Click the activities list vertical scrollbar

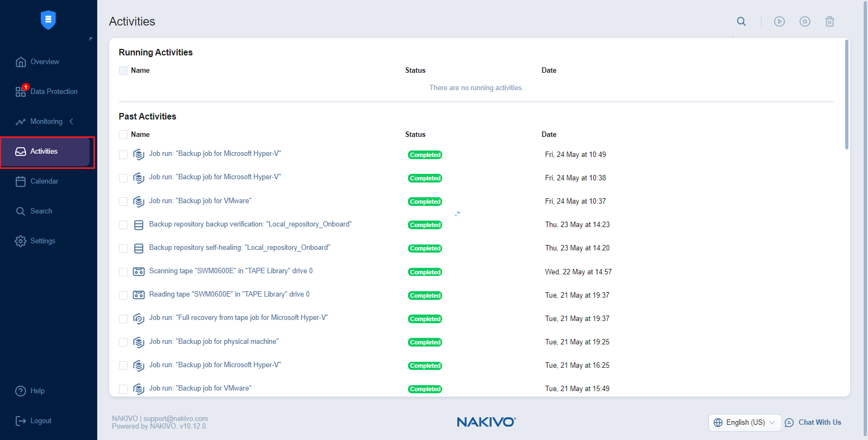[846, 95]
